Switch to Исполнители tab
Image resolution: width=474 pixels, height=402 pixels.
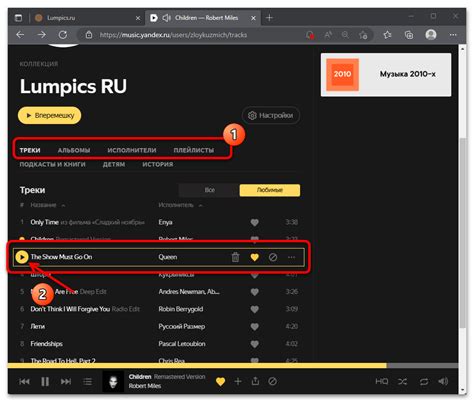click(132, 150)
